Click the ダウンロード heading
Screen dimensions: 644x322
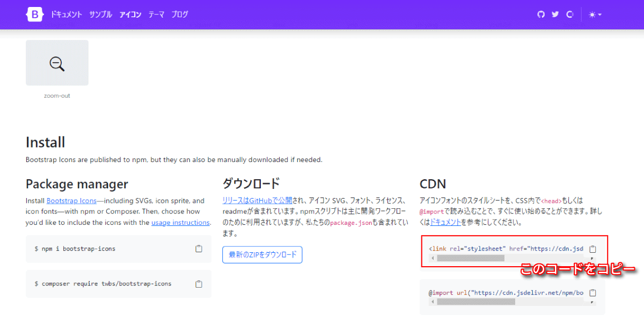pos(251,184)
